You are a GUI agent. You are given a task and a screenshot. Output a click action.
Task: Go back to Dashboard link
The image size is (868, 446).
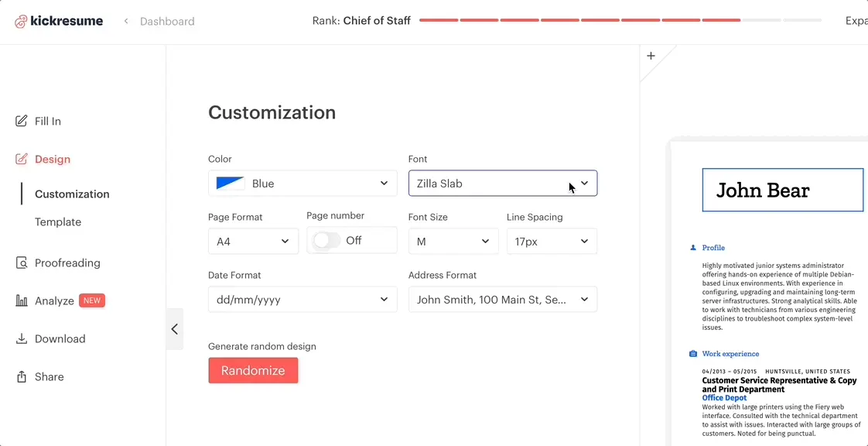pyautogui.click(x=166, y=22)
